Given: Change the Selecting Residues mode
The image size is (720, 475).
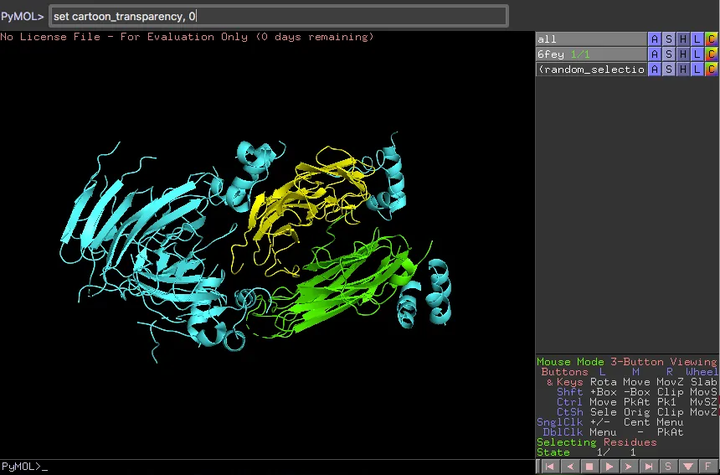Looking at the screenshot, I should click(x=596, y=442).
